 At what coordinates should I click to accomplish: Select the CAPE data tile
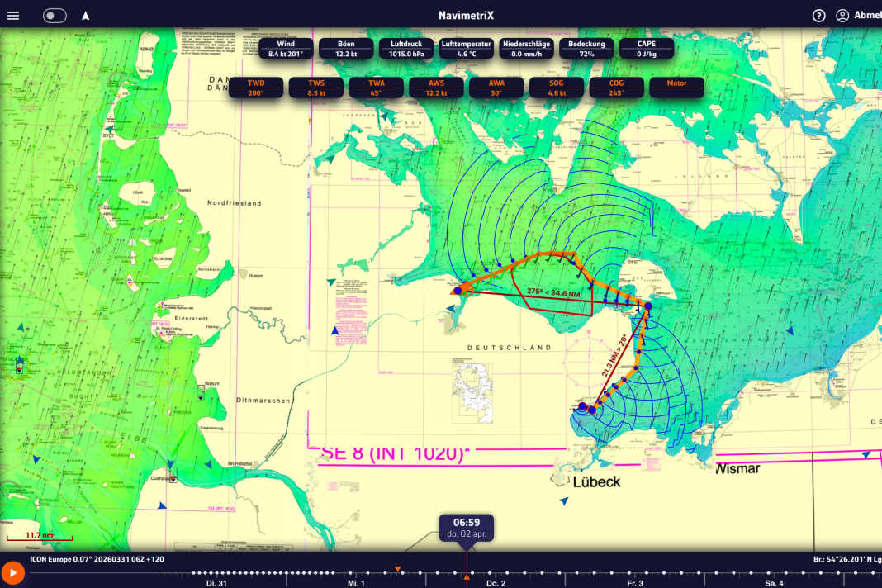[x=647, y=48]
